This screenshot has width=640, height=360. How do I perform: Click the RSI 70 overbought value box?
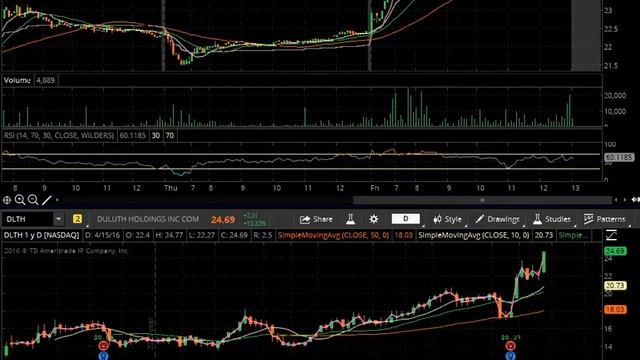pos(170,136)
